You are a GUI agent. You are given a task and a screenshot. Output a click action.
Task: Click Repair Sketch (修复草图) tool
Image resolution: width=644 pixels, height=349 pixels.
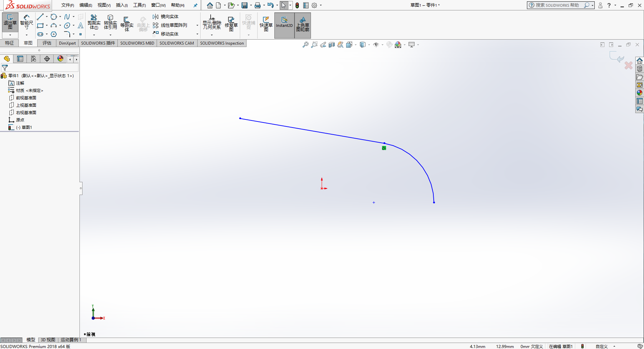click(x=231, y=23)
